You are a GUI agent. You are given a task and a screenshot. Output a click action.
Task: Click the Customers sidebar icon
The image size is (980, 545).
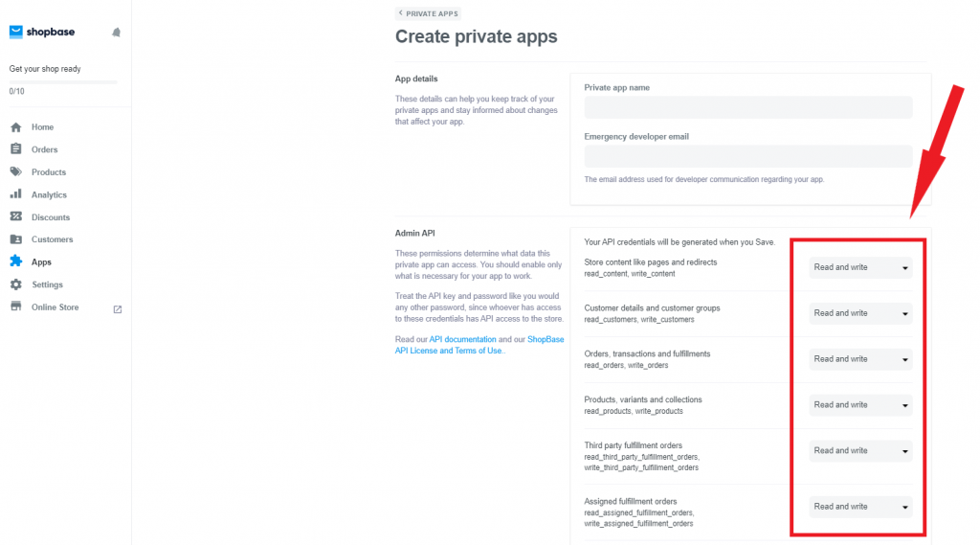(16, 239)
